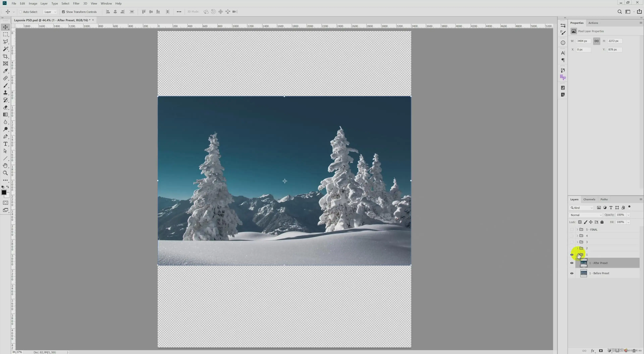This screenshot has height=354, width=644.
Task: Select the Magic Wand tool
Action: [x=5, y=49]
